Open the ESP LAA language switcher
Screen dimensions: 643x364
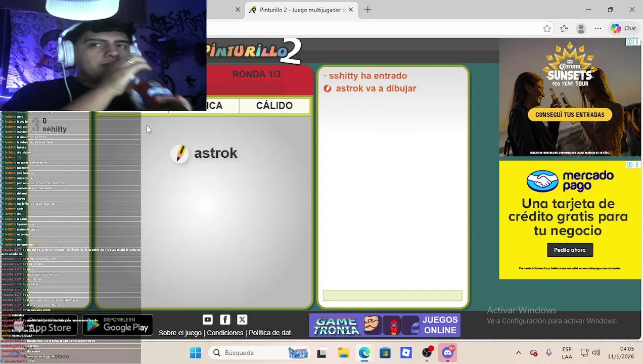coord(567,353)
